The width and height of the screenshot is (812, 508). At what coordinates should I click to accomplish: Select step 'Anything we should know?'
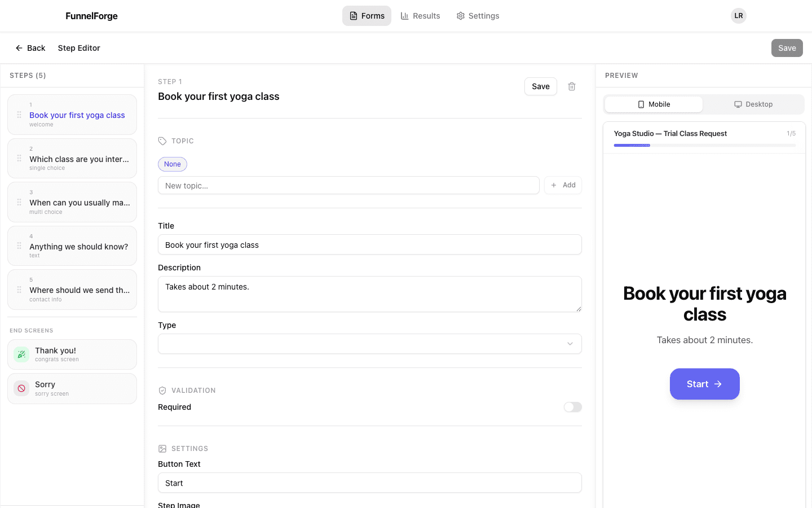pyautogui.click(x=72, y=246)
